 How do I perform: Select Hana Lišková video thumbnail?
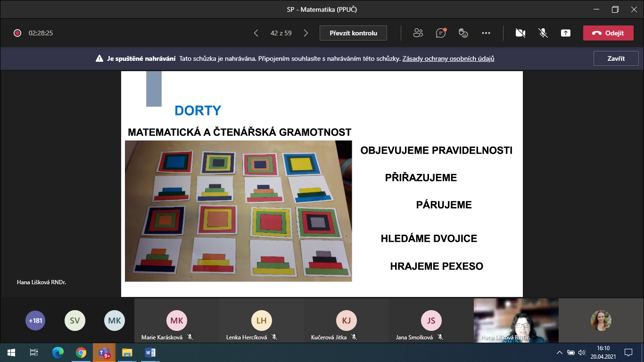pos(516,320)
